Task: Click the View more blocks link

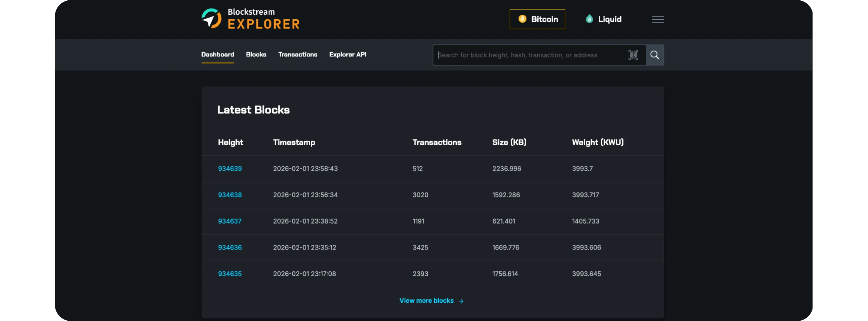Action: (x=426, y=301)
